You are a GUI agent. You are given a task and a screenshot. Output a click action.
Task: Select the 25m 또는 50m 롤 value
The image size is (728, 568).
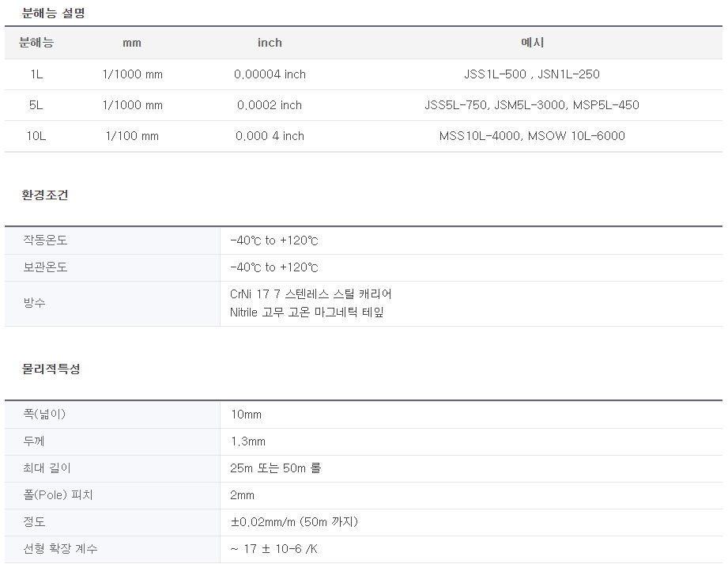276,468
